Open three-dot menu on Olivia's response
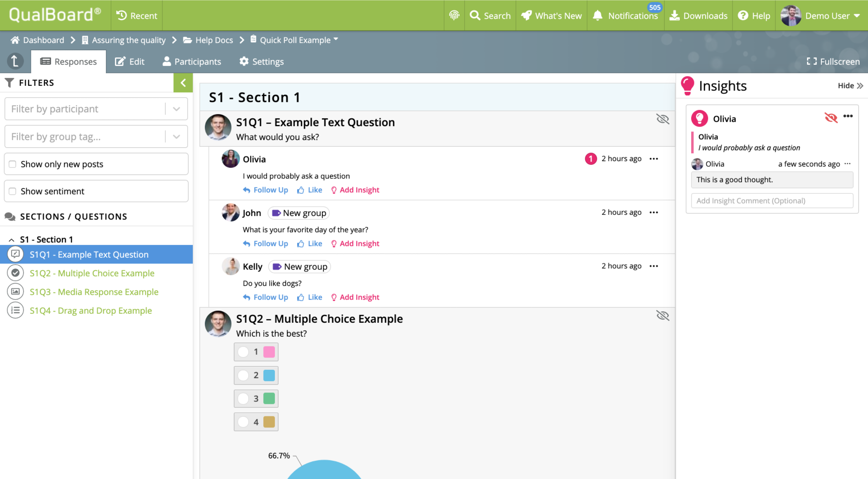Screen dimensions: 868x479 click(x=654, y=159)
